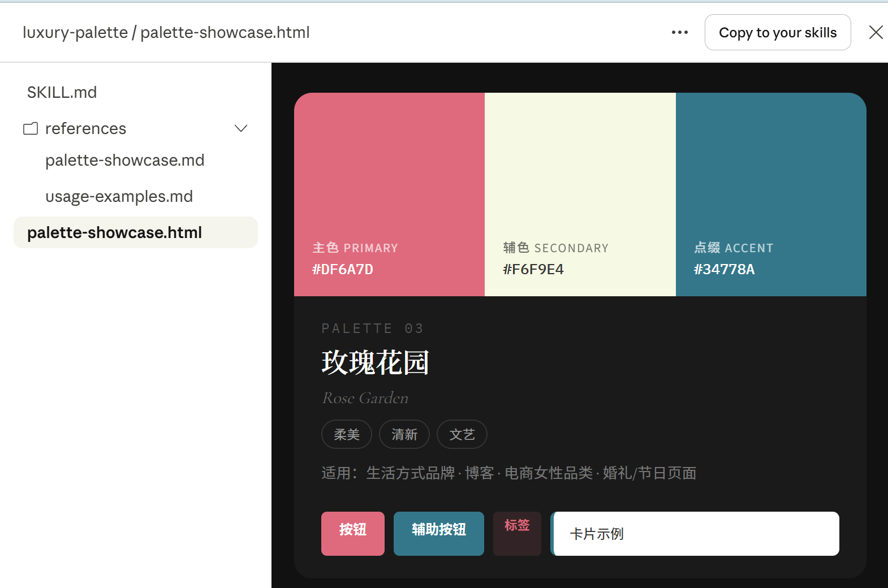The image size is (888, 588).
Task: Open the three-dot more options menu
Action: pos(679,33)
